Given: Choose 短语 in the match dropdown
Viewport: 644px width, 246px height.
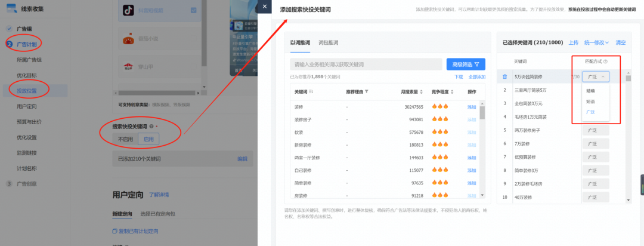Looking at the screenshot, I should [x=590, y=101].
